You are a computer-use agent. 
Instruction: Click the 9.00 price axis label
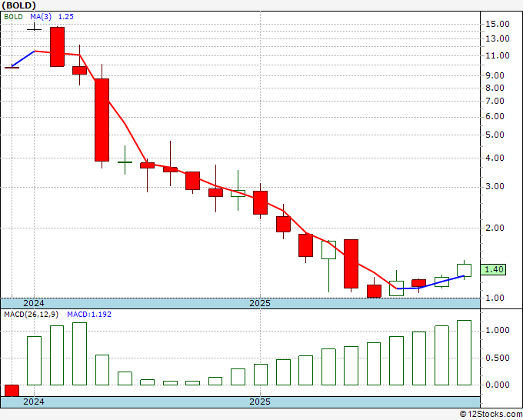495,75
